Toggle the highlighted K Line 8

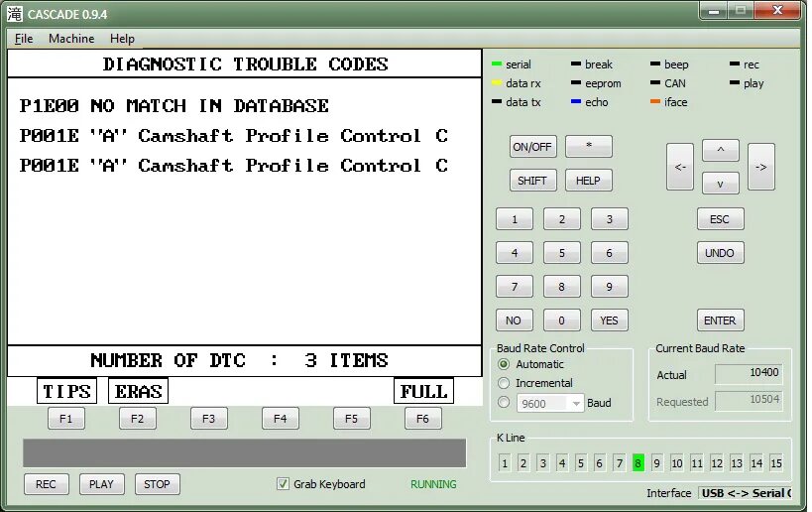click(x=638, y=463)
